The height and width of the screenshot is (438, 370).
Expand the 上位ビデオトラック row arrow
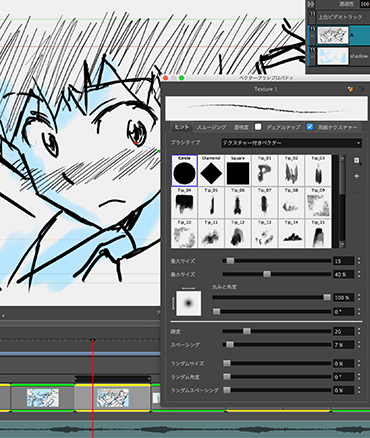coord(312,14)
